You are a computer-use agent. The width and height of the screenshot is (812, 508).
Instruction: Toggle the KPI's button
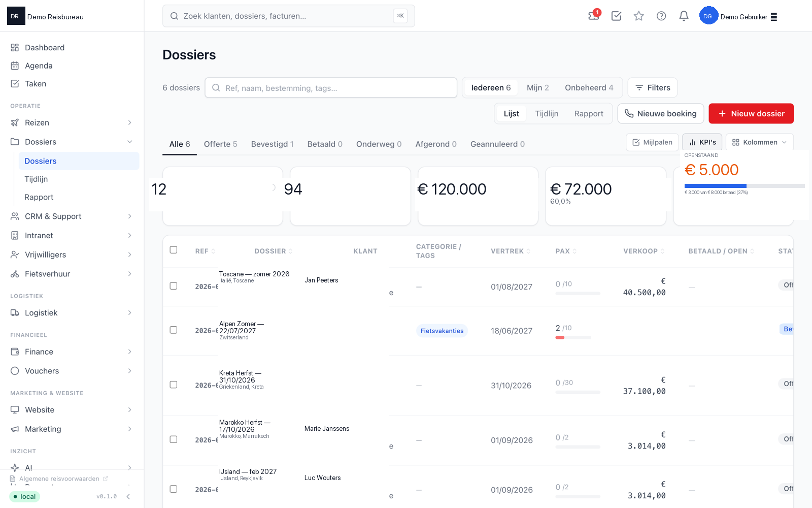coord(702,142)
